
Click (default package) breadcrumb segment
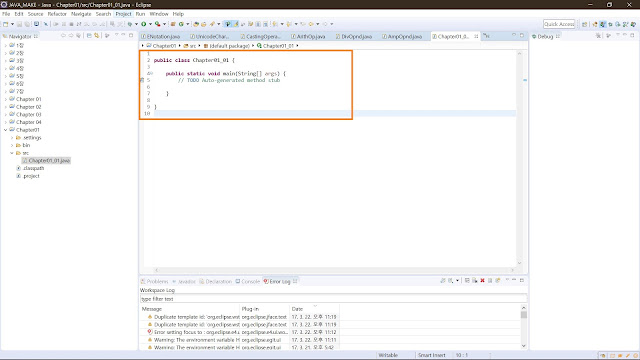coord(227,46)
